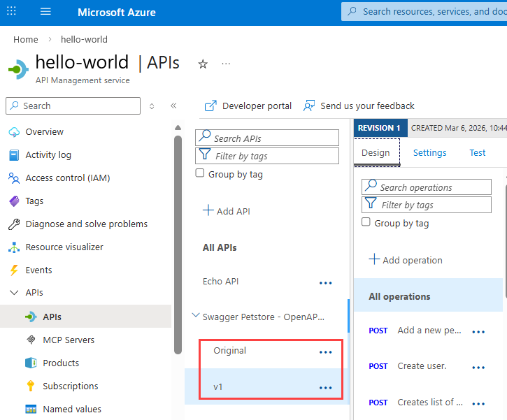Click the sidebar Search field
This screenshot has height=420, width=507.
point(73,106)
